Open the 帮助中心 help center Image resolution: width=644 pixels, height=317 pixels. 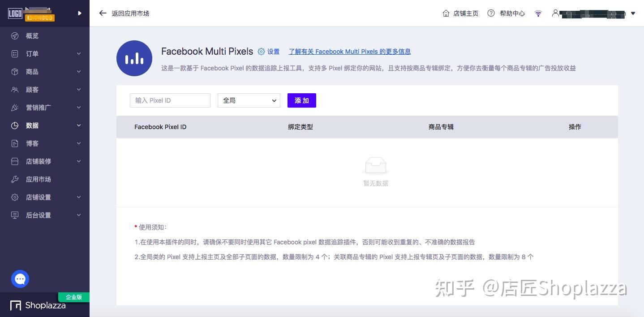(512, 13)
